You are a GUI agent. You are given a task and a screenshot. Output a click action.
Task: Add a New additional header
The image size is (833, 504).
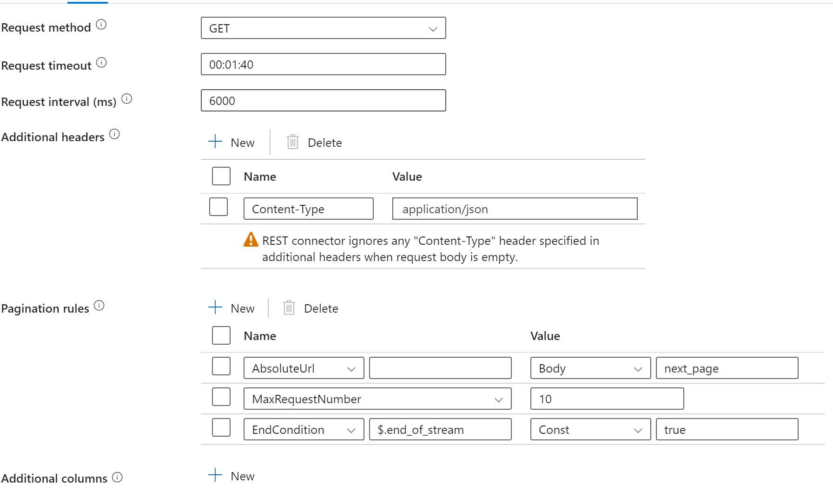[232, 142]
